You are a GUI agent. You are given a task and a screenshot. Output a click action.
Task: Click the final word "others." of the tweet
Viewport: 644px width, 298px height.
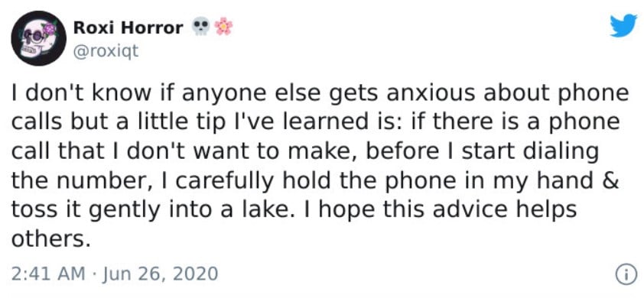[x=50, y=238]
